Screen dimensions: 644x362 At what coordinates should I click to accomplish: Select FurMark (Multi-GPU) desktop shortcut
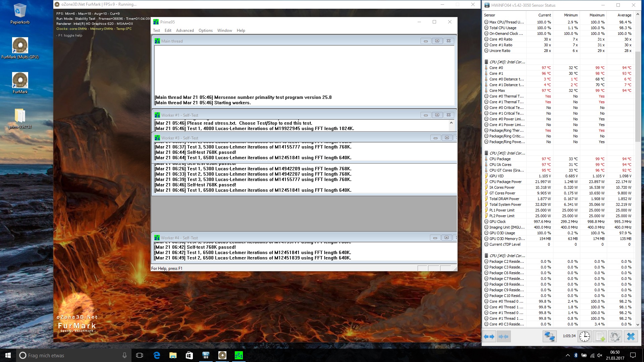[20, 48]
